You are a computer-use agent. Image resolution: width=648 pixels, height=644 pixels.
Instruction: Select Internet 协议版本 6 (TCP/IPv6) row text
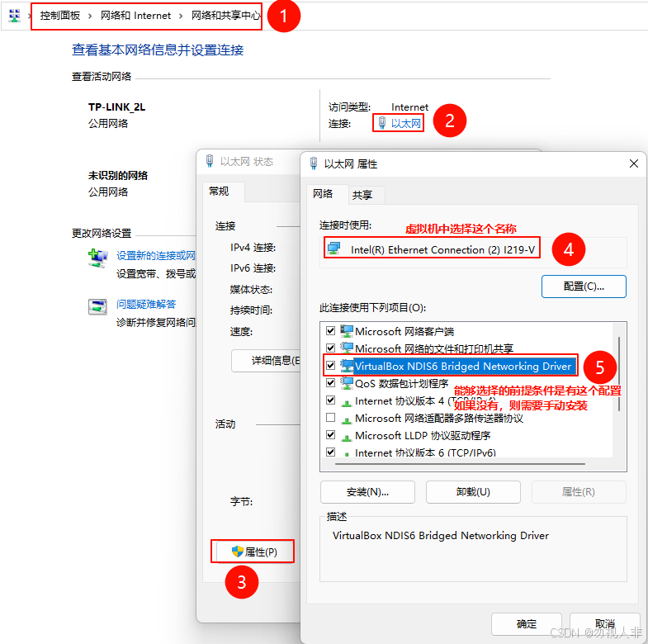(425, 452)
